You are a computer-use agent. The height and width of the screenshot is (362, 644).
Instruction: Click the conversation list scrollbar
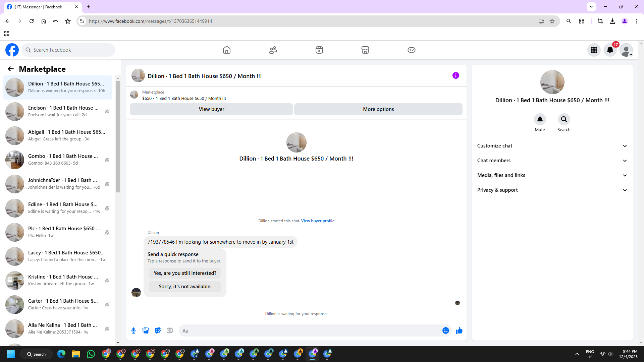[x=118, y=134]
